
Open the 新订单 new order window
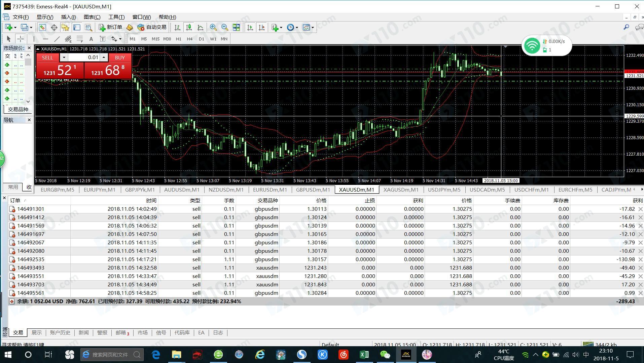tap(111, 28)
